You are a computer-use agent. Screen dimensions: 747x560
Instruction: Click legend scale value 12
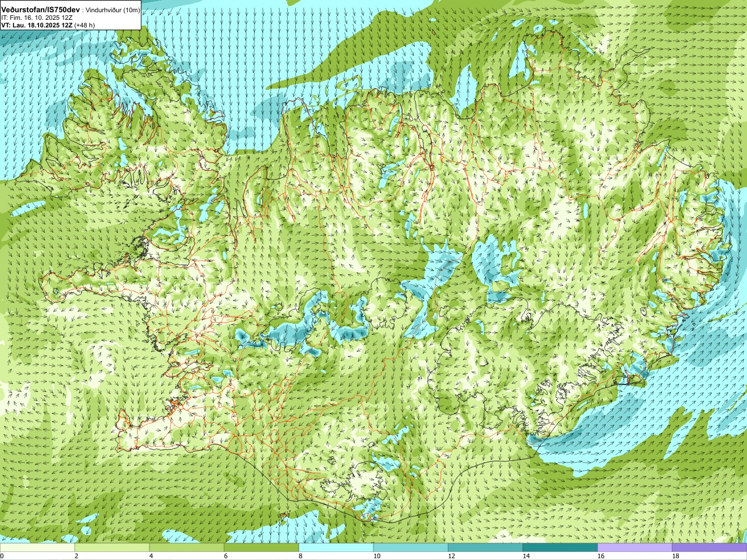coord(451,556)
